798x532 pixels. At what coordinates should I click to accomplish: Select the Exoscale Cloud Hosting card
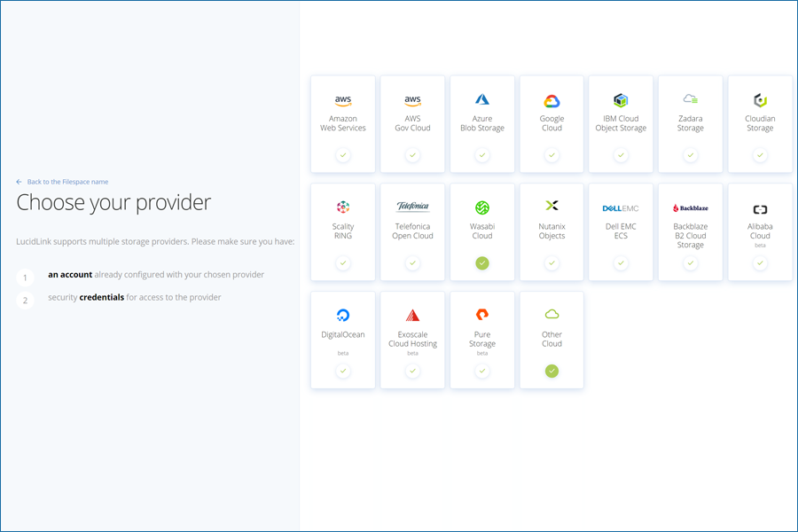tap(412, 340)
